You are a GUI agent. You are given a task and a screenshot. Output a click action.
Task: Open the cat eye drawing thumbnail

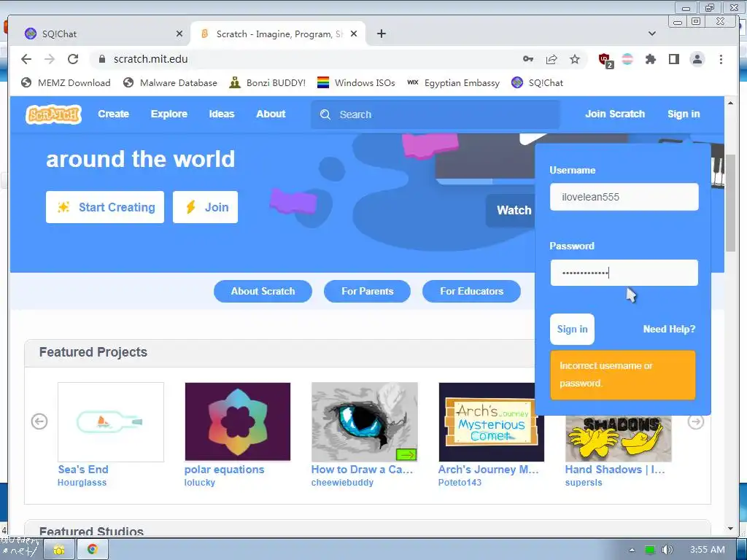click(x=365, y=422)
